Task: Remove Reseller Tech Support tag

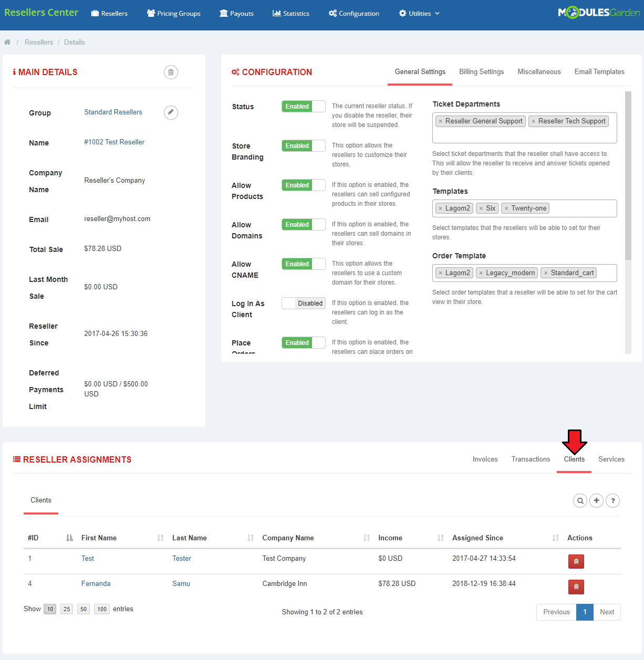Action: point(533,121)
